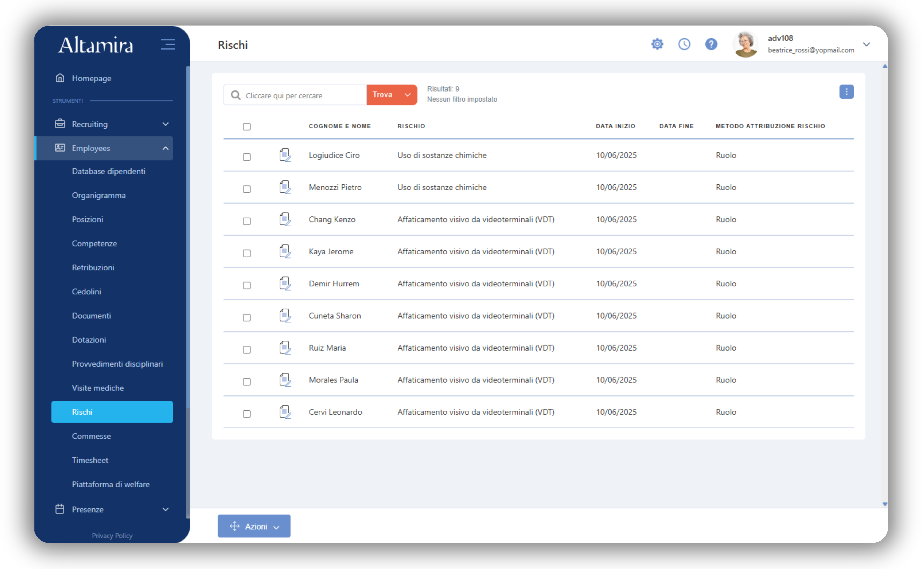The image size is (924, 569).
Task: Select the Ruiz Maria row checkbox
Action: 247,350
